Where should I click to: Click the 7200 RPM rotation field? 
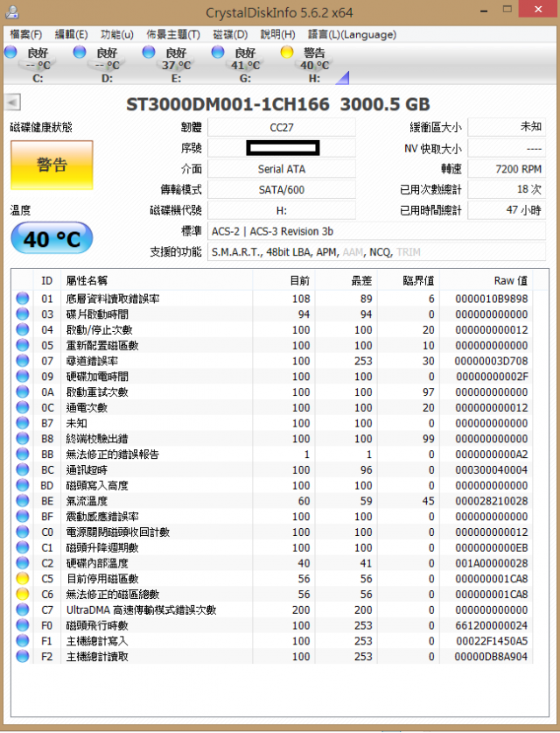[x=507, y=169]
